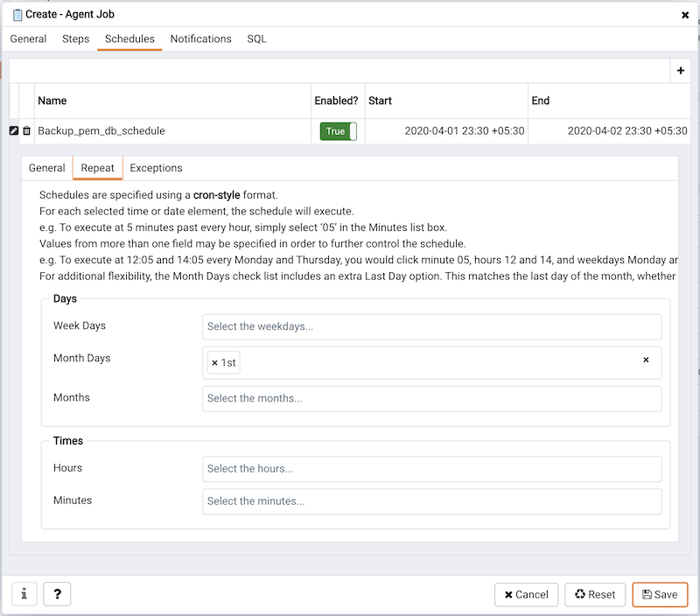Switch to the Steps tab

point(75,39)
